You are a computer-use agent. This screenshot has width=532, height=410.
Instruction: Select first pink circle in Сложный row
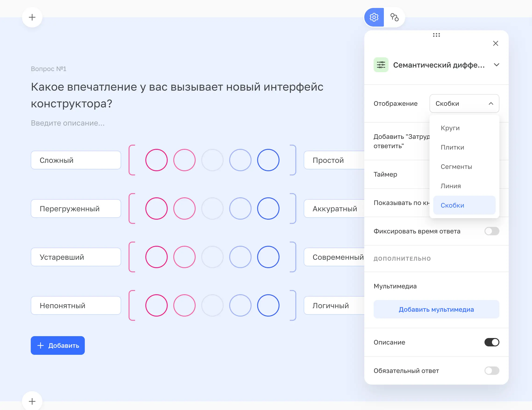point(156,160)
